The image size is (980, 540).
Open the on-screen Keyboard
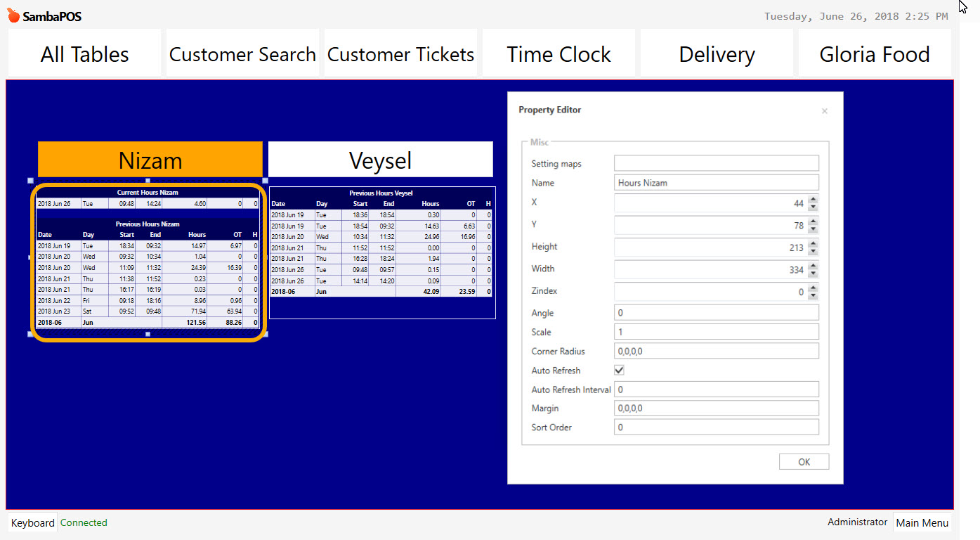click(x=32, y=522)
